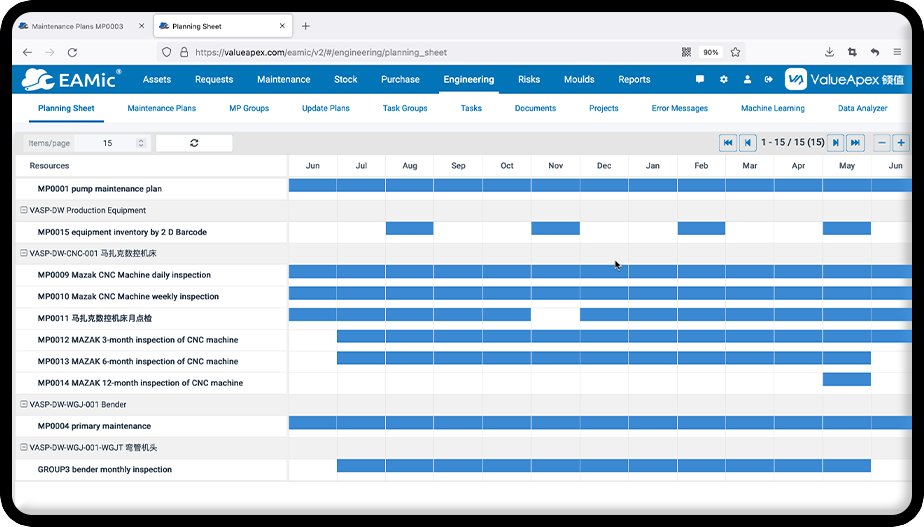
Task: Click MP0014 bar in May column
Action: (846, 380)
